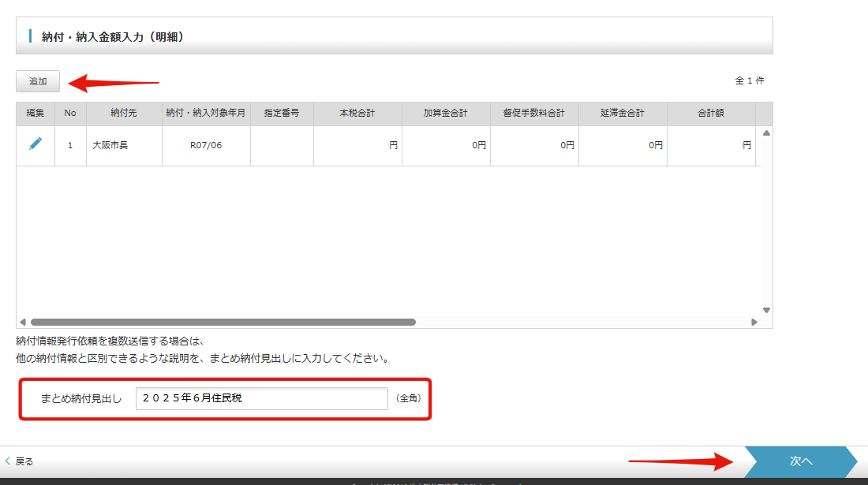Screen dimensions: 868x485
Task: Click the 編集 column header
Action: pyautogui.click(x=36, y=113)
